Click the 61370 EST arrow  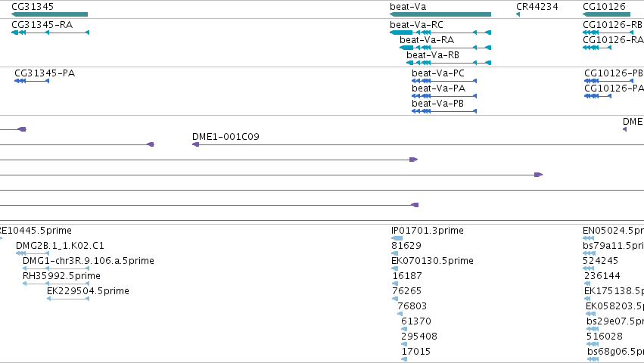(x=404, y=329)
